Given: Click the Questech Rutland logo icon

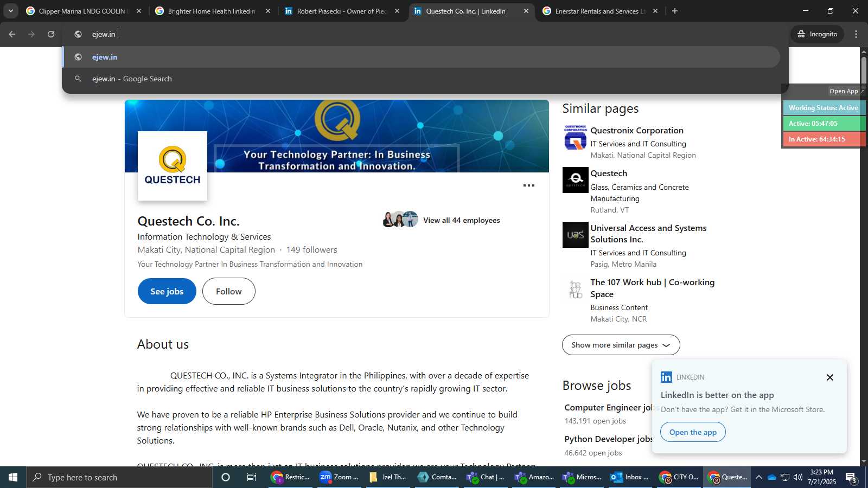Looking at the screenshot, I should click(x=576, y=180).
